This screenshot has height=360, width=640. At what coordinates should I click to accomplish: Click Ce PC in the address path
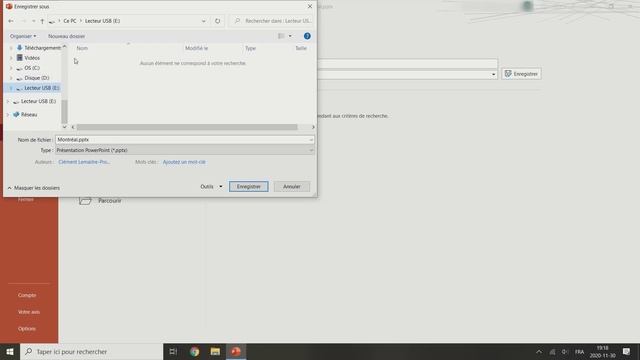pyautogui.click(x=70, y=21)
